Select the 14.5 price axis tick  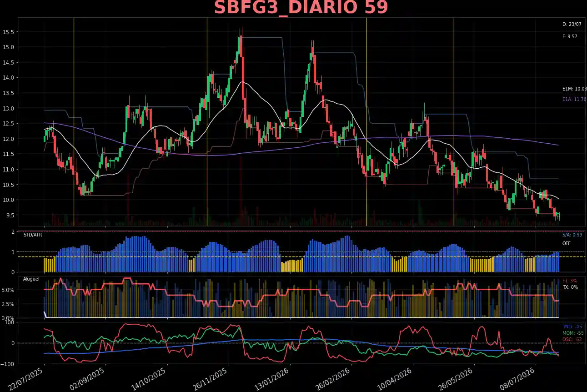point(8,62)
